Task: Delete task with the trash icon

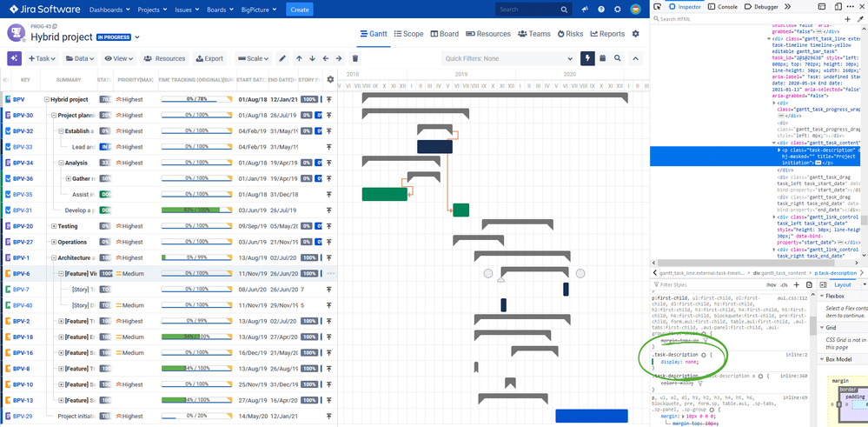Action: pos(355,58)
